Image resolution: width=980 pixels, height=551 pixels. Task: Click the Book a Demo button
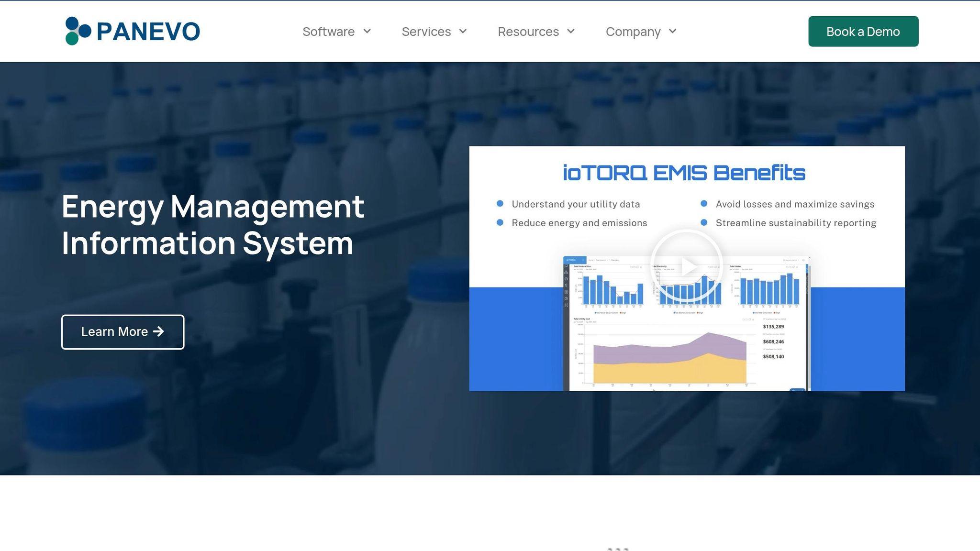(x=863, y=32)
